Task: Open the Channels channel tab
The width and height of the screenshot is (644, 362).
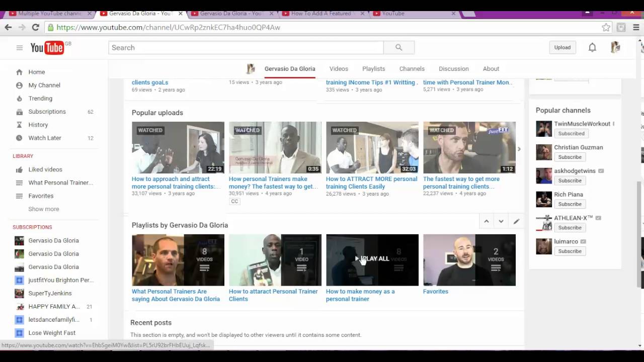Action: pos(412,69)
